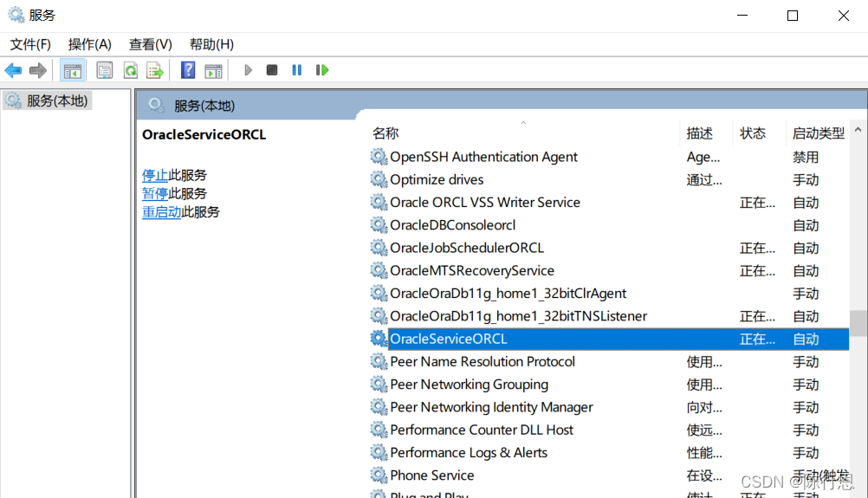Click the Restart Service toolbar icon
This screenshot has height=498, width=868.
coord(322,70)
